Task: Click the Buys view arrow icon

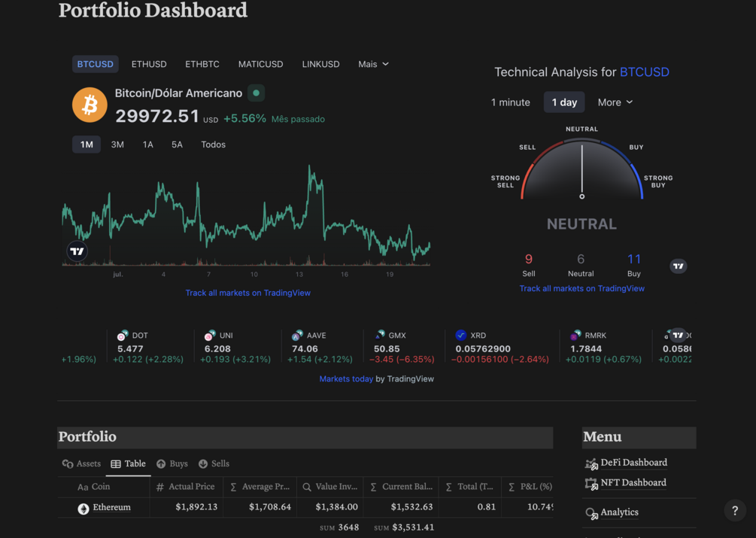Action: (x=161, y=464)
